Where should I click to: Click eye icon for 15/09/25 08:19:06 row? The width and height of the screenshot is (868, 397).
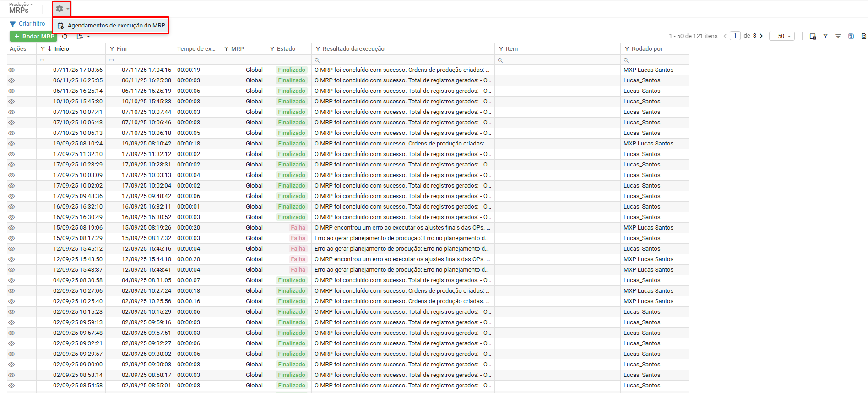tap(11, 228)
